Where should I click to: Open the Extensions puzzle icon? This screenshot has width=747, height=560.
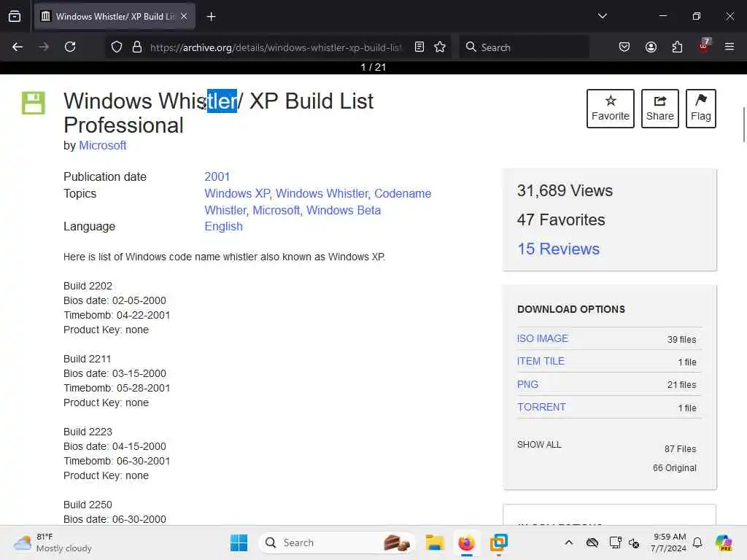click(677, 47)
